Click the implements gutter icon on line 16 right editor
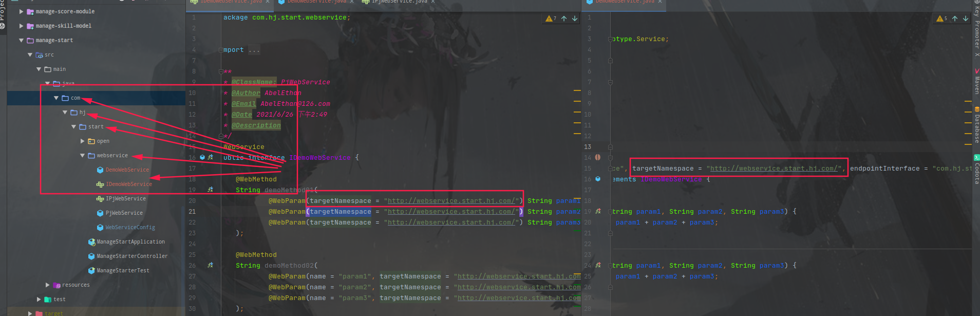The image size is (980, 316). [x=598, y=179]
